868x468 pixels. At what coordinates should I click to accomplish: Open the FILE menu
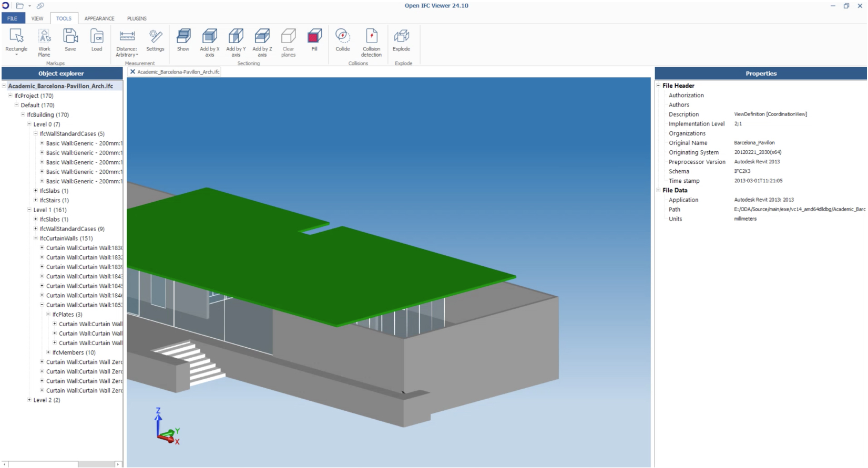[x=12, y=18]
